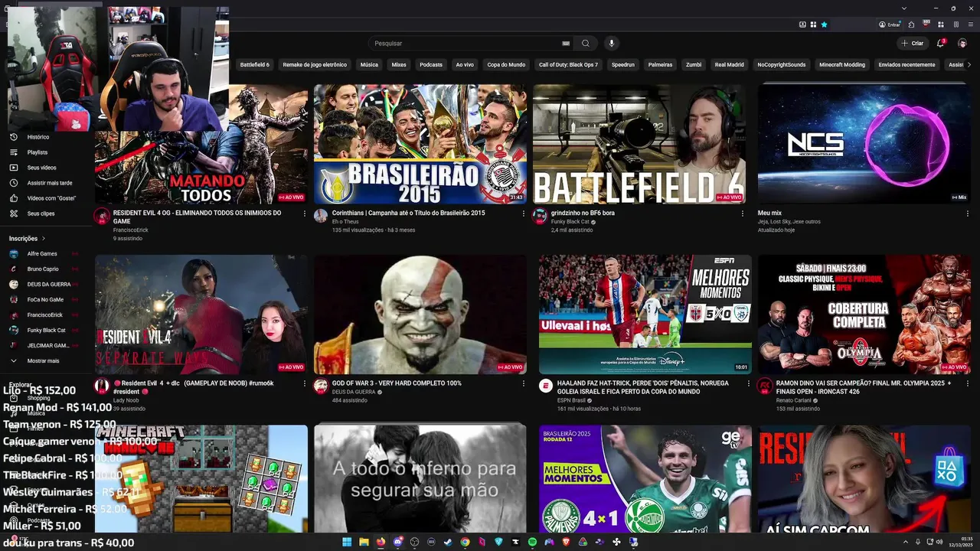Select the Copa do Mundo filter chip
The image size is (980, 551).
pos(506,65)
